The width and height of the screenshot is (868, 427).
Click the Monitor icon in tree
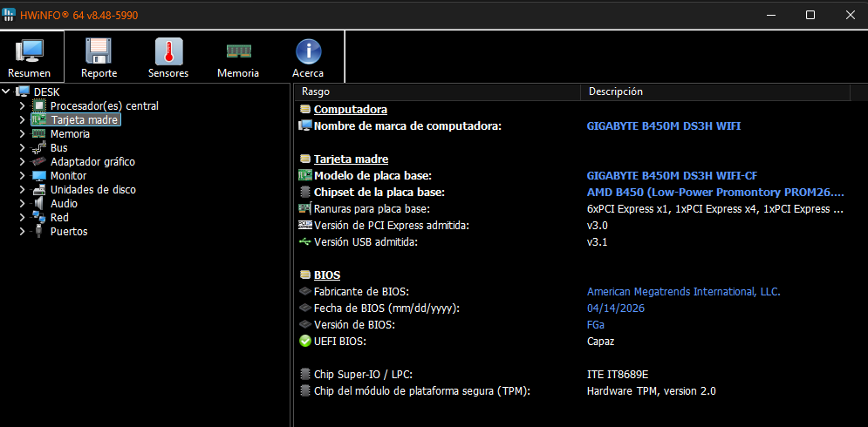(38, 176)
